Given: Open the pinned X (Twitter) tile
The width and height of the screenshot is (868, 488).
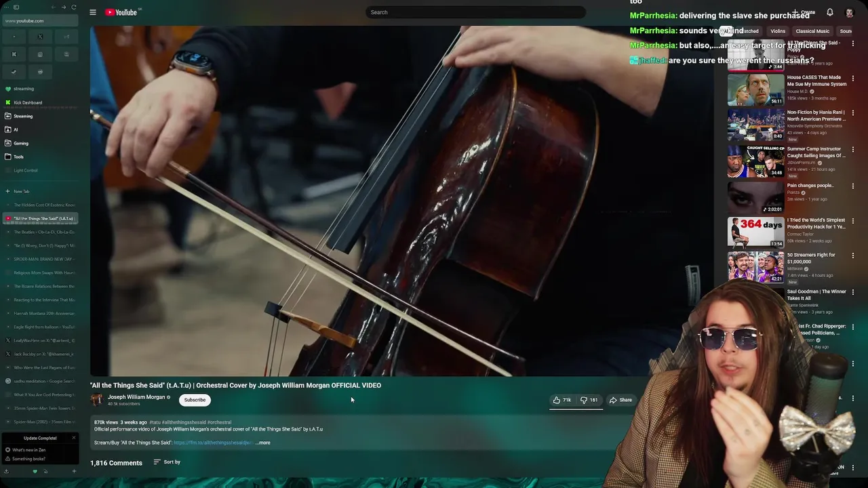Looking at the screenshot, I should [40, 37].
